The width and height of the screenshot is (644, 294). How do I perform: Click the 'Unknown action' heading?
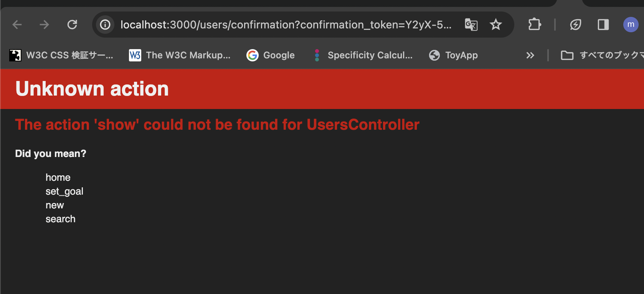coord(92,89)
